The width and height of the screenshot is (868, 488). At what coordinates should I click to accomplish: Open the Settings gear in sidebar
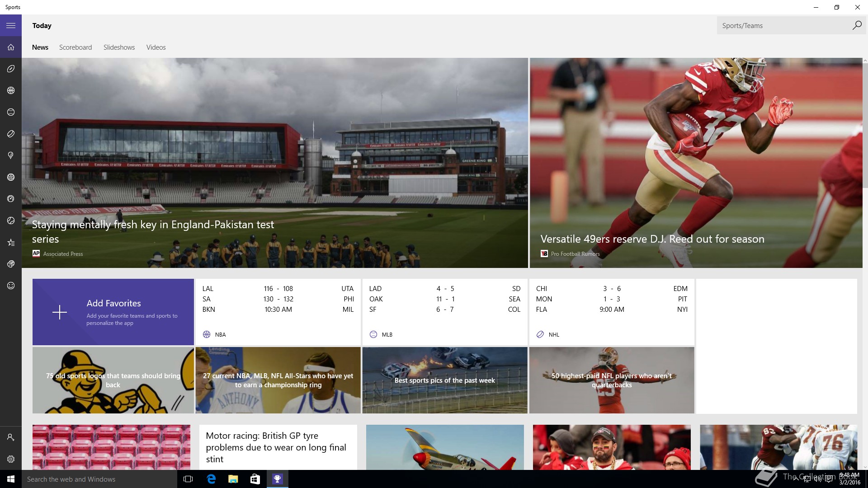(11, 459)
